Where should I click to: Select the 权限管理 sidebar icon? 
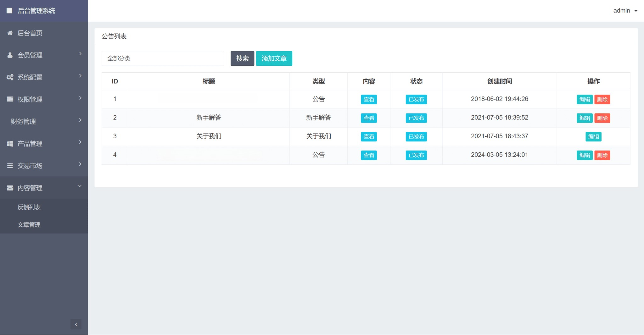[x=9, y=99]
